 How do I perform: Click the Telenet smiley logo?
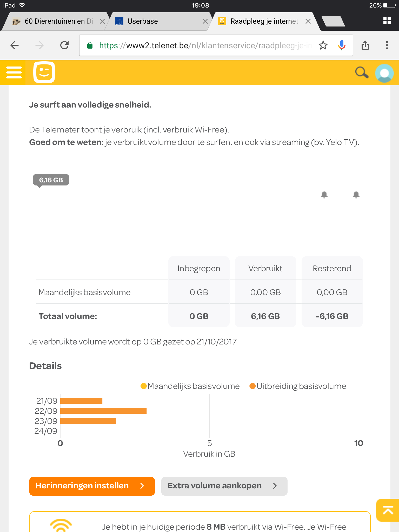[x=44, y=72]
